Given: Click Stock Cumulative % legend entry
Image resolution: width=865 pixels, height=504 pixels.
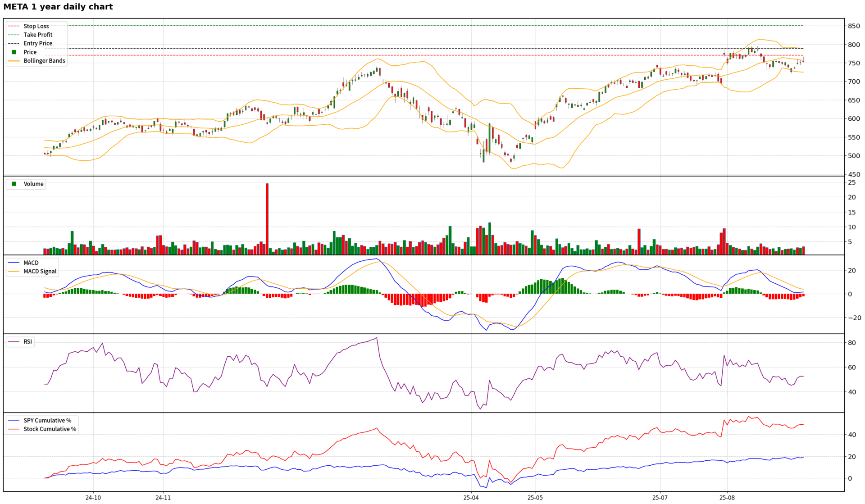Looking at the screenshot, I should (x=50, y=429).
